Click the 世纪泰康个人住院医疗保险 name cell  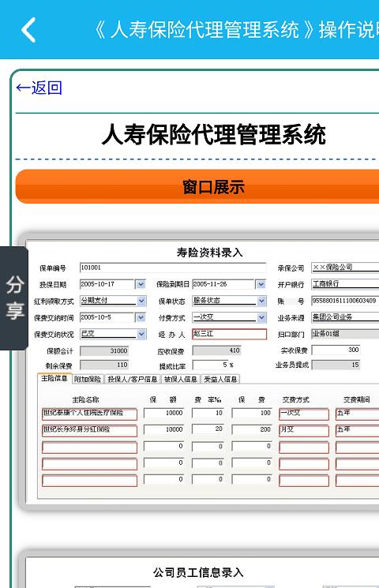point(90,414)
